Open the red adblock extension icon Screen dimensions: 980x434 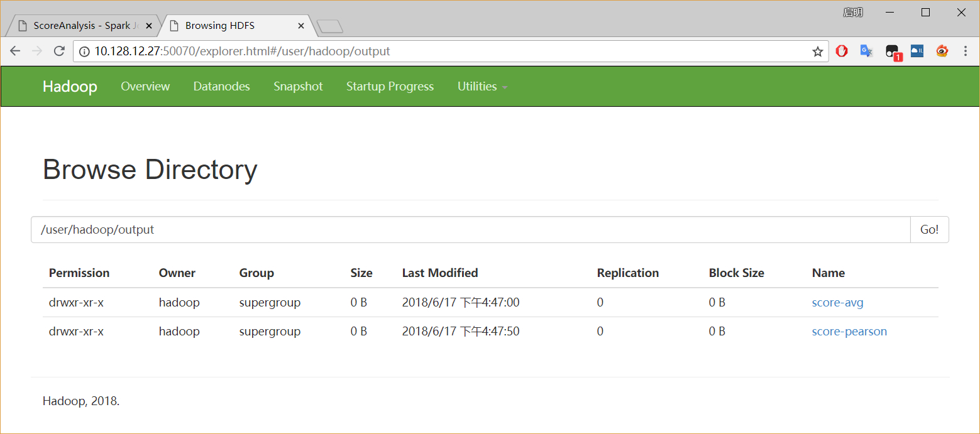842,51
